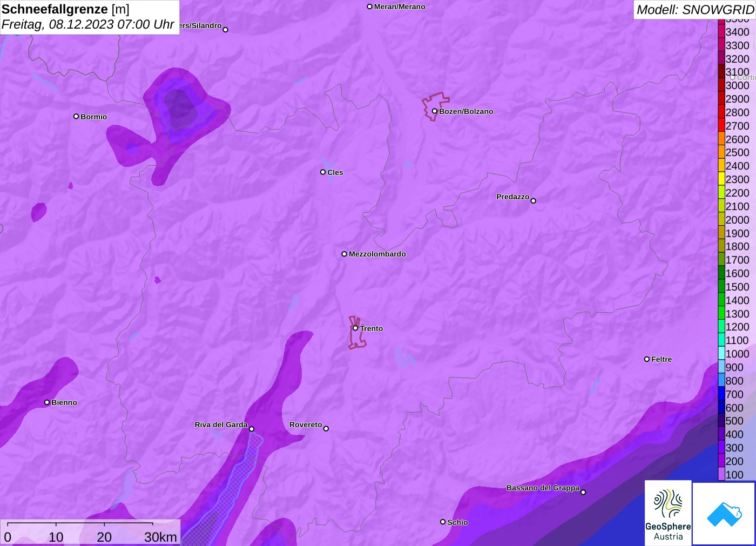756x546 pixels.
Task: Click the Trento city marker
Action: (x=355, y=328)
